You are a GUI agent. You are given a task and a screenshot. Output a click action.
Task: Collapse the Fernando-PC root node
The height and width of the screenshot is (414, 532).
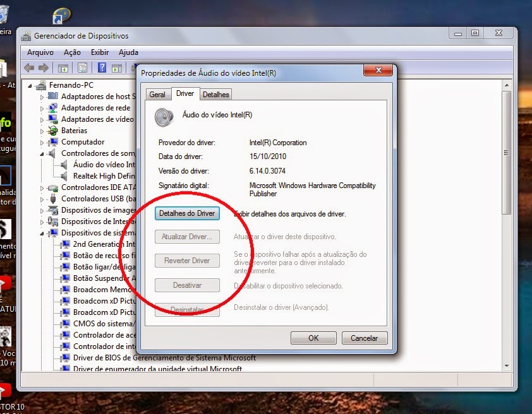click(30, 86)
